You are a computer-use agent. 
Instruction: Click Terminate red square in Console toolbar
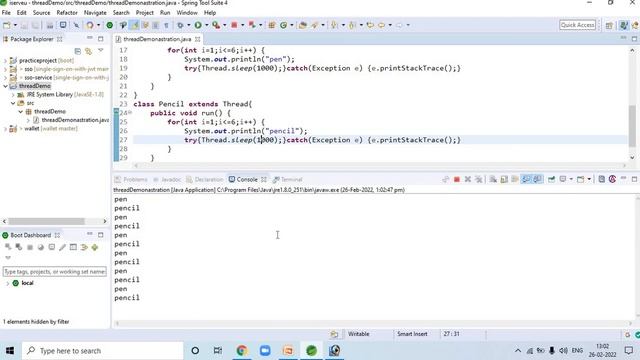[457, 180]
